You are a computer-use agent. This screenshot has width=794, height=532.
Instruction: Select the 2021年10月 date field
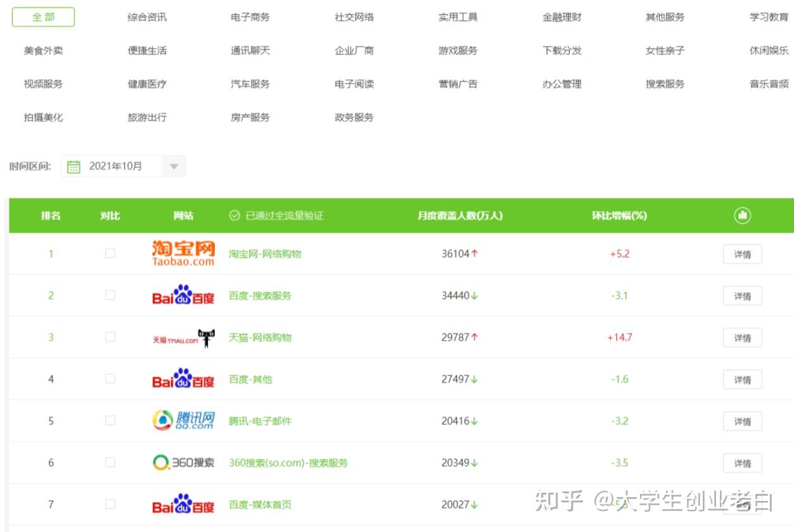pos(116,167)
